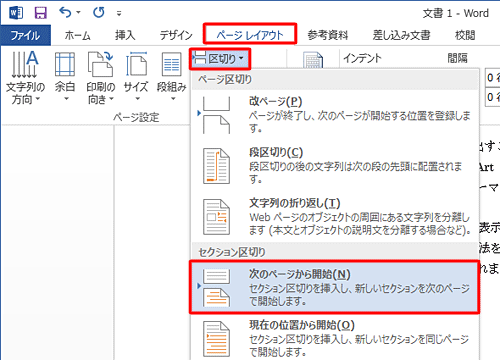The width and height of the screenshot is (500, 360).
Task: Open the 校閲 tab
Action: 465,35
